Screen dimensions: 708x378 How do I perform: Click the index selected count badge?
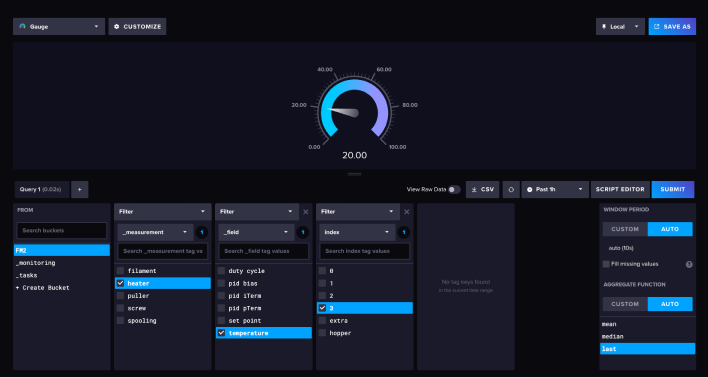click(x=404, y=232)
